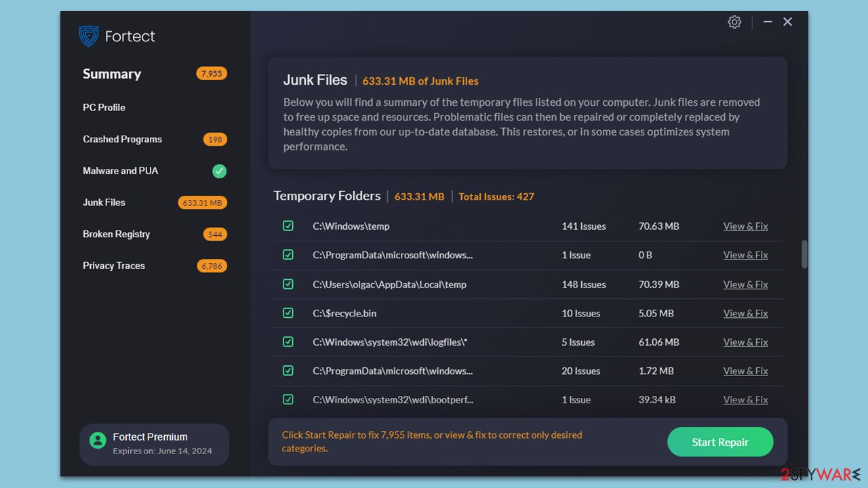
Task: Uncheck the wdi\bootperf row checkbox
Action: tap(288, 400)
